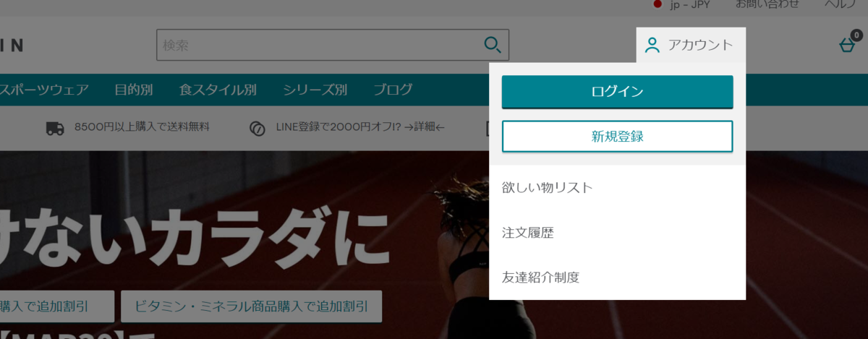Click the magnifying glass search icon
Screen dimensions: 868x339
(x=493, y=45)
